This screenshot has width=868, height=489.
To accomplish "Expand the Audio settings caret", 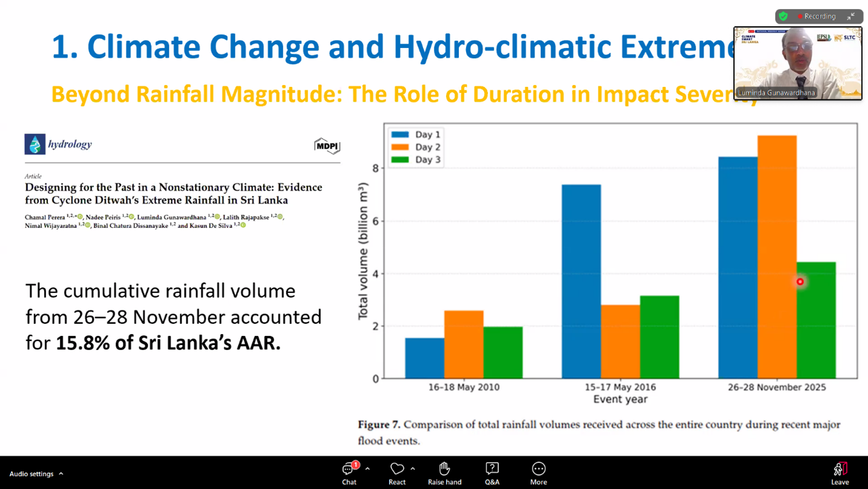I will (x=61, y=474).
